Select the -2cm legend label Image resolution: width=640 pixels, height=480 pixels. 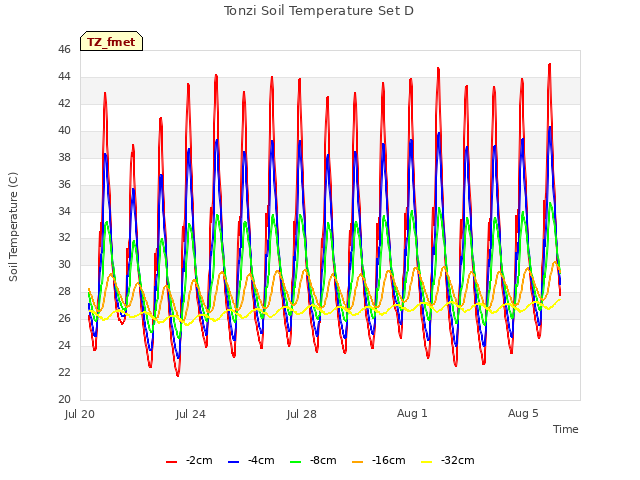199,460
